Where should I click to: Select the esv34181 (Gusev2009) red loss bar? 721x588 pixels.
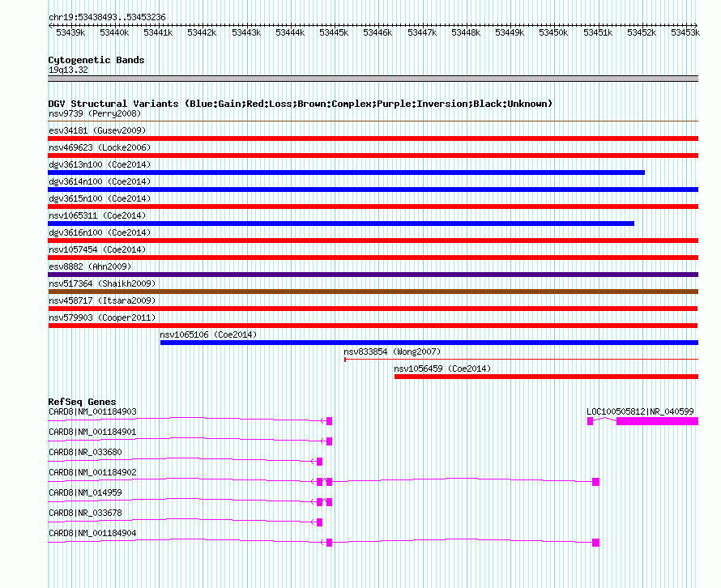coord(373,138)
